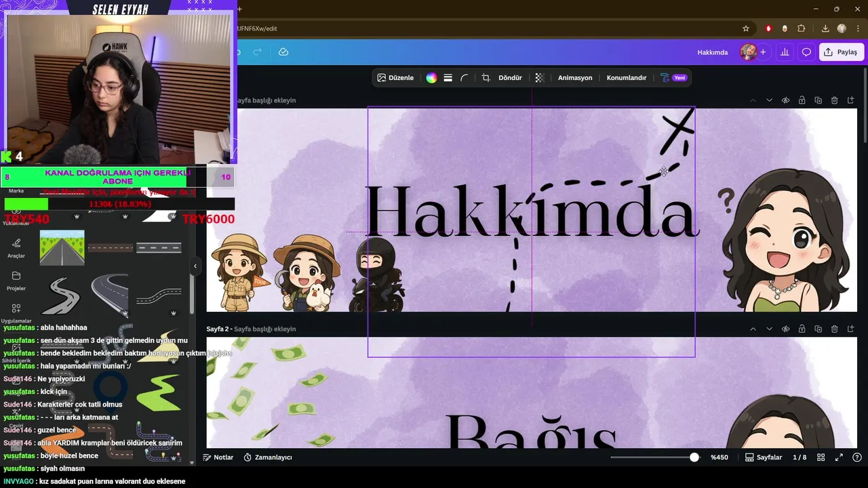Open the Notlar notes panel
868x488 pixels.
coord(218,457)
